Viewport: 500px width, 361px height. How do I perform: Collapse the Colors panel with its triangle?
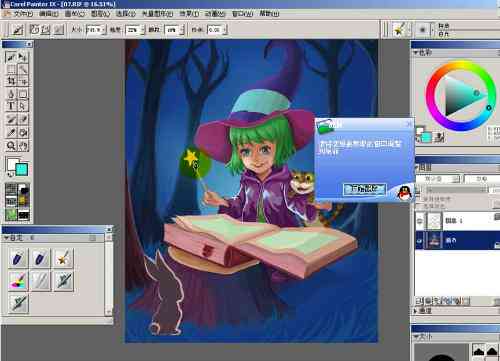pyautogui.click(x=416, y=53)
